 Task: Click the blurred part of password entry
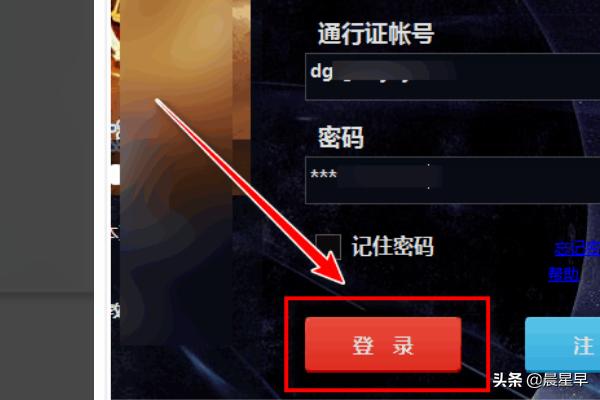click(x=390, y=176)
